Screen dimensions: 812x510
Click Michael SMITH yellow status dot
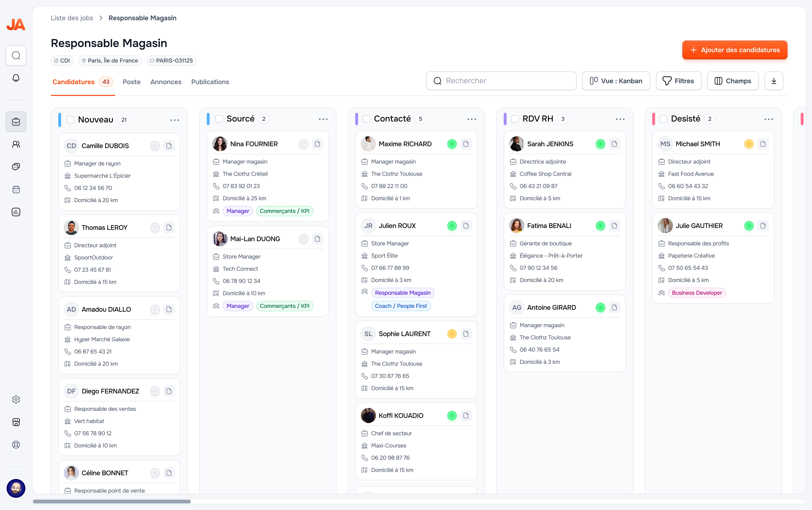pyautogui.click(x=749, y=144)
